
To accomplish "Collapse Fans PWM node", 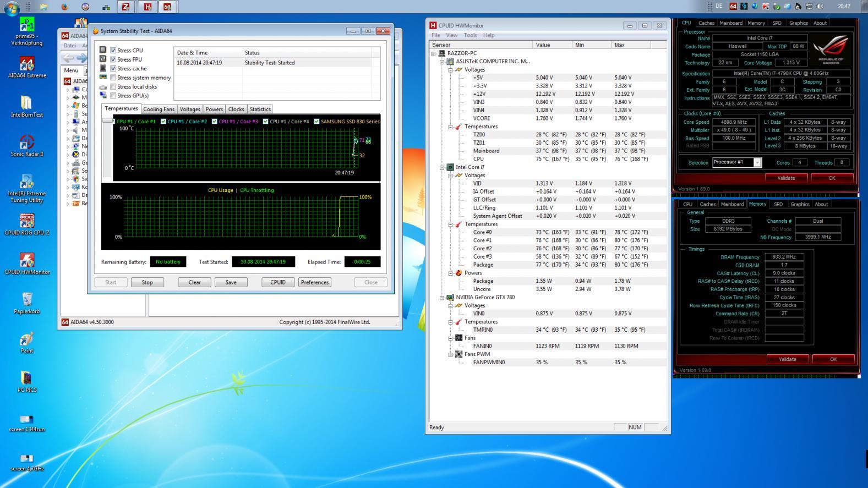I will click(450, 354).
